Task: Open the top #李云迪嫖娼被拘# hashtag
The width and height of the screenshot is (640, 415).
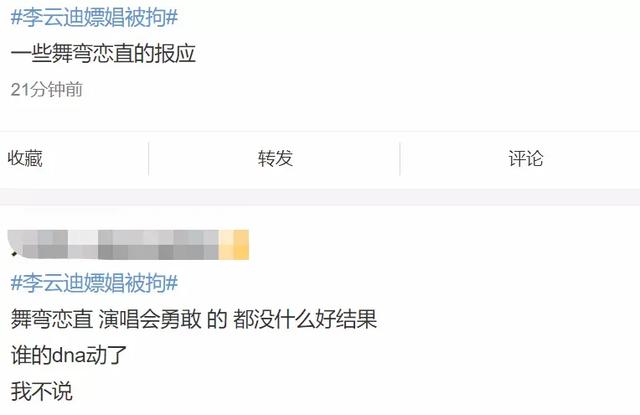Action: [x=94, y=18]
